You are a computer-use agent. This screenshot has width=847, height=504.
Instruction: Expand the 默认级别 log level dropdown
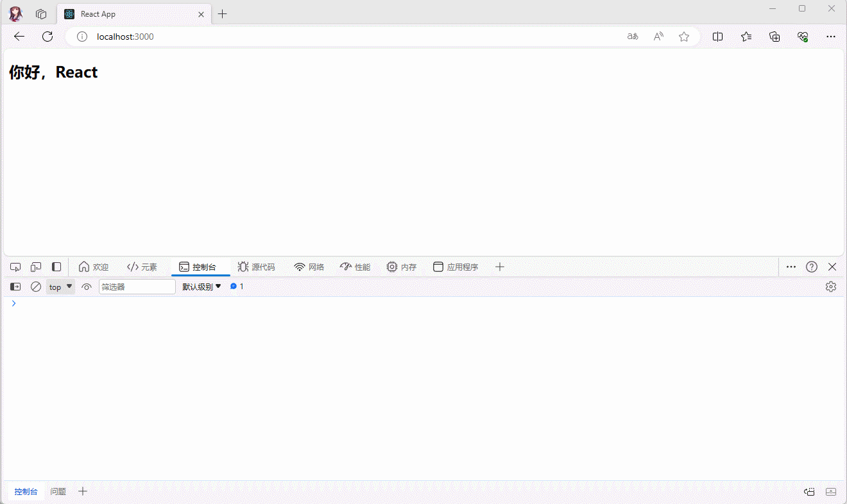[x=201, y=287]
